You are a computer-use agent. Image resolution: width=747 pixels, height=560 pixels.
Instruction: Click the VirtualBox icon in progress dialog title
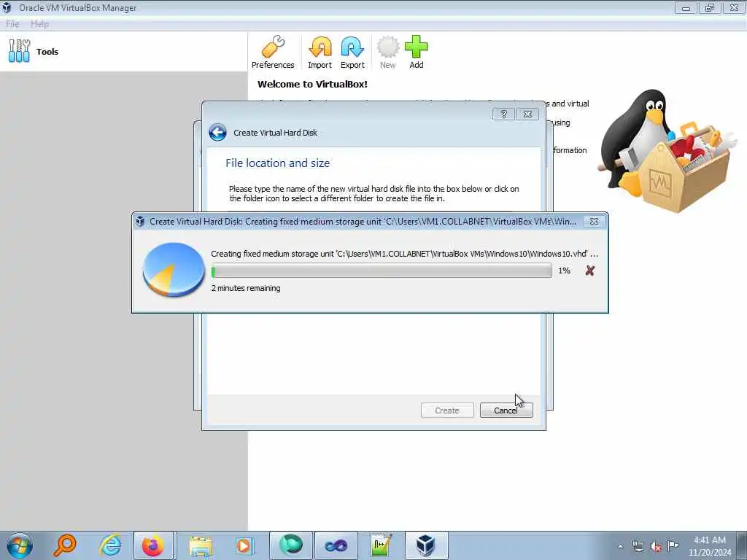(140, 222)
